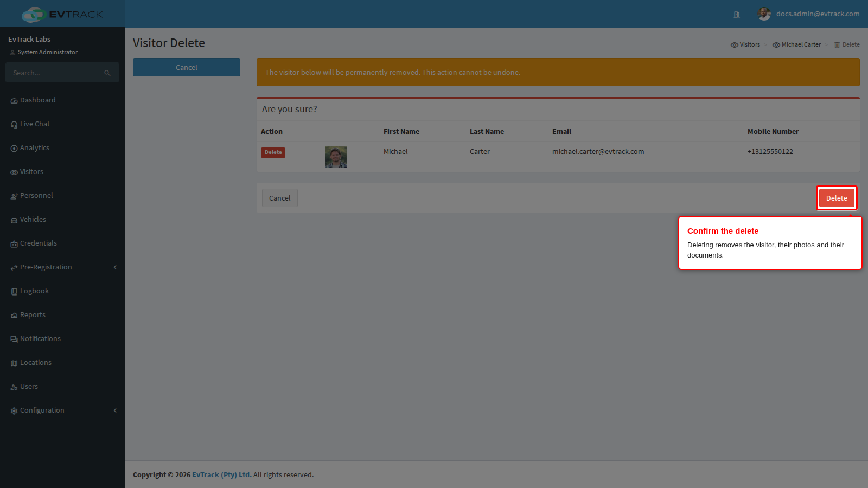Viewport: 868px width, 488px height.
Task: Click the last name Carter cell
Action: [x=480, y=152]
